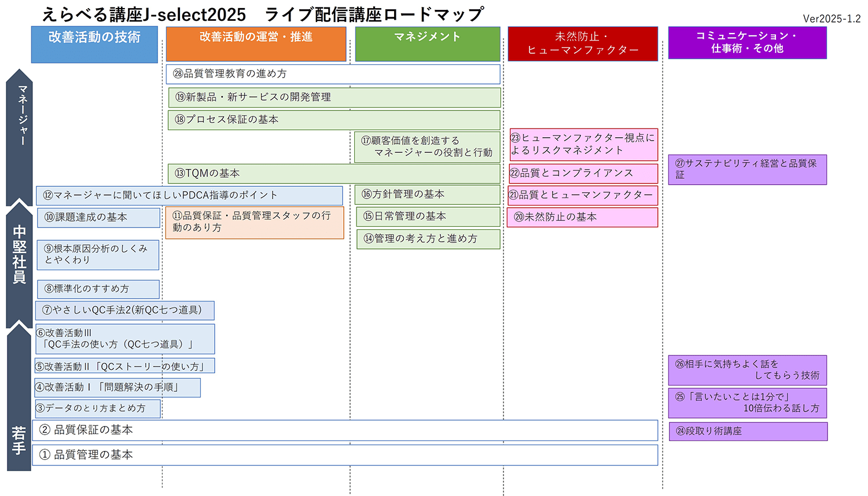Open course ⑳未然防止の基本

coord(583,217)
